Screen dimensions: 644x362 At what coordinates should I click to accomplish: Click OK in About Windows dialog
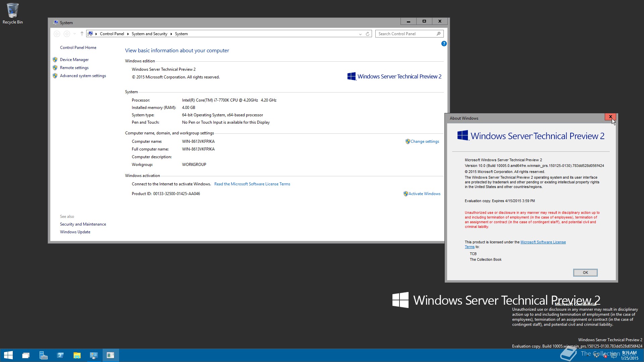(585, 273)
